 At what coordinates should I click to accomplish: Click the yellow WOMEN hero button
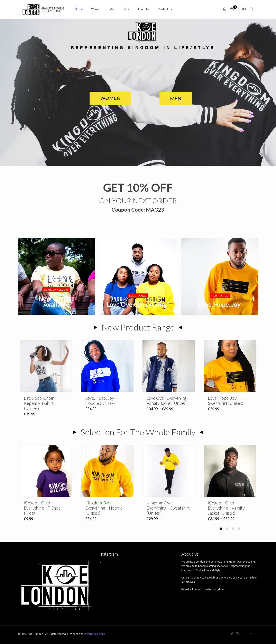tap(110, 98)
